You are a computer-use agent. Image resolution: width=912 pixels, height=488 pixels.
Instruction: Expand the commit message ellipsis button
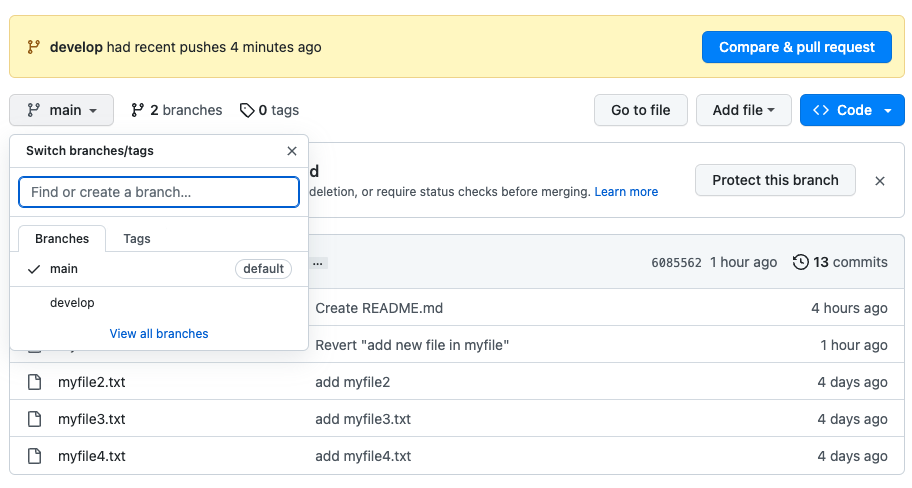[319, 263]
